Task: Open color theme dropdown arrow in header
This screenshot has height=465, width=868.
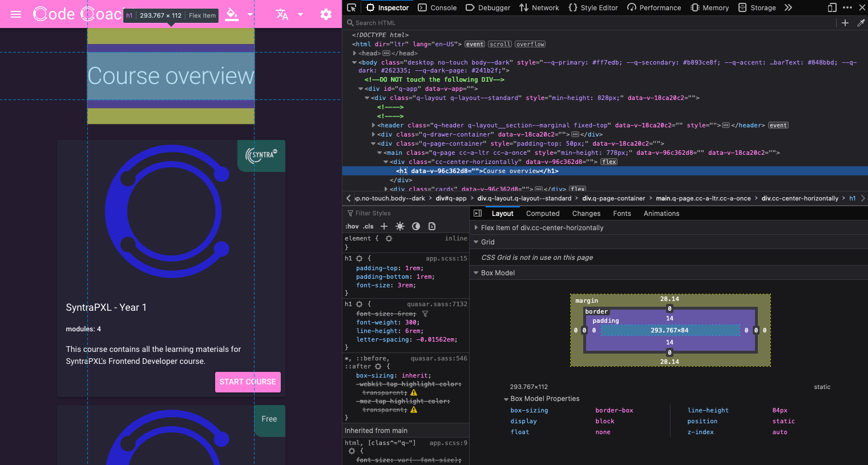Action: (250, 14)
